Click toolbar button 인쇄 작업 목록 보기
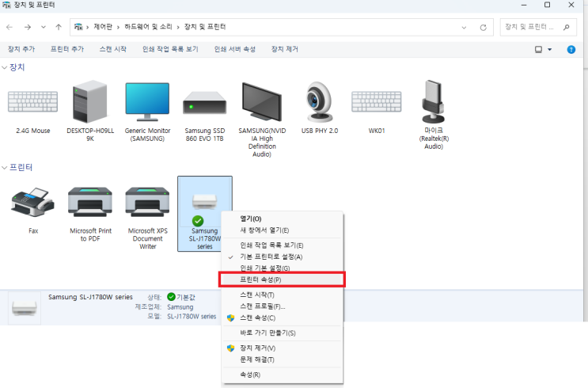588x388 pixels. [170, 49]
